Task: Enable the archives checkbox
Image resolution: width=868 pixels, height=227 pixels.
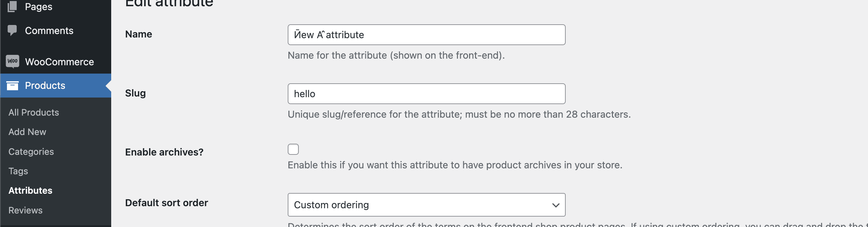Action: tap(294, 149)
